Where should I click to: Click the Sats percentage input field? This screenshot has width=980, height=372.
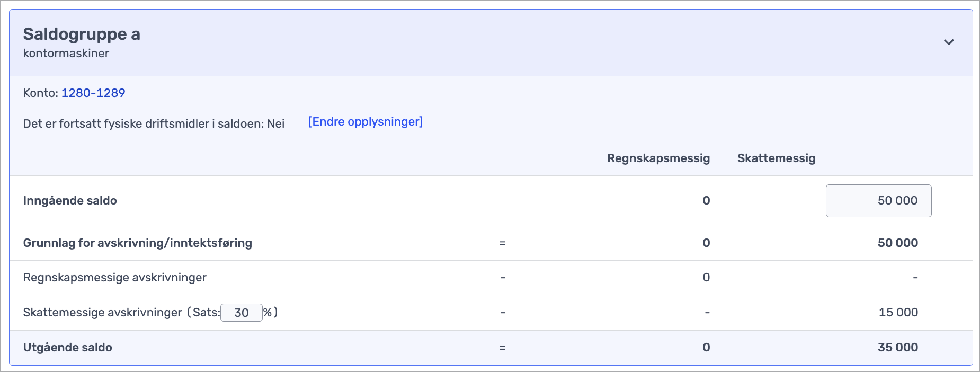click(241, 313)
